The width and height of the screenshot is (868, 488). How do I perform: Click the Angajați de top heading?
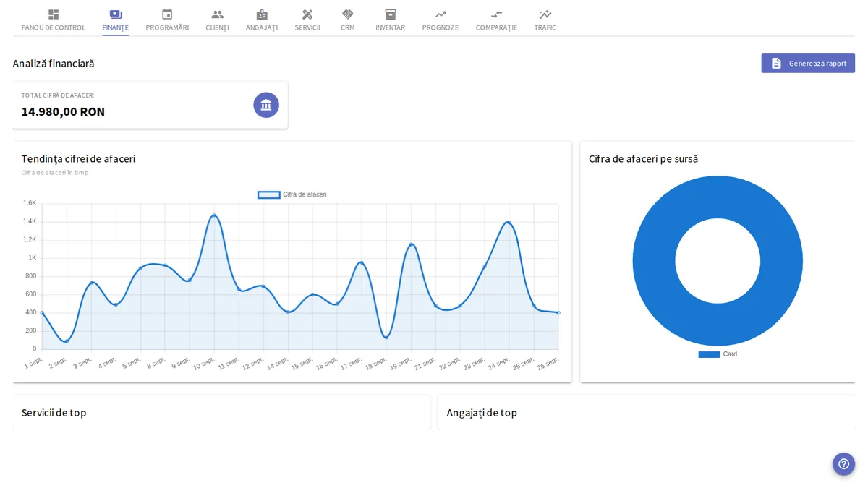tap(482, 413)
